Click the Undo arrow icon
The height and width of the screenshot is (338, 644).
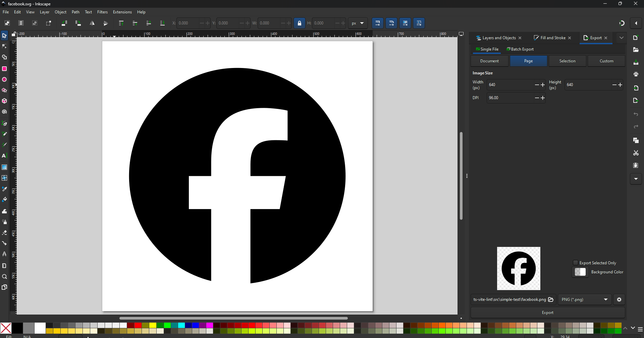(x=636, y=115)
